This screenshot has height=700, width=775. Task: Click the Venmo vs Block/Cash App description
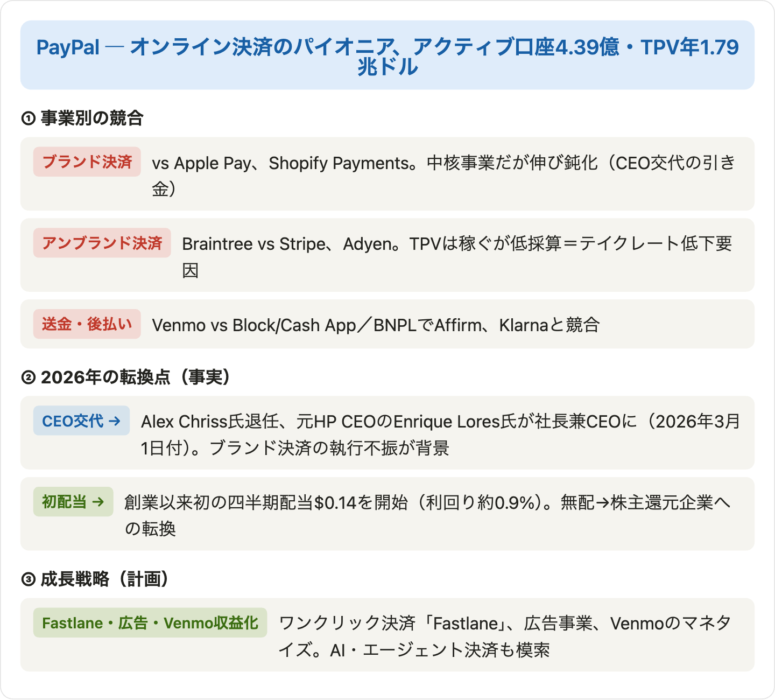(376, 325)
